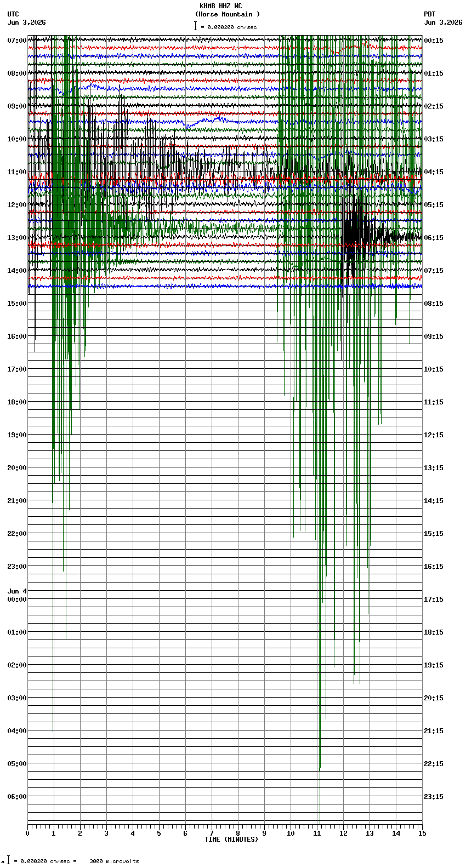Click the blue trace on the 14:00 row
The width and height of the screenshot is (466, 868).
click(225, 286)
